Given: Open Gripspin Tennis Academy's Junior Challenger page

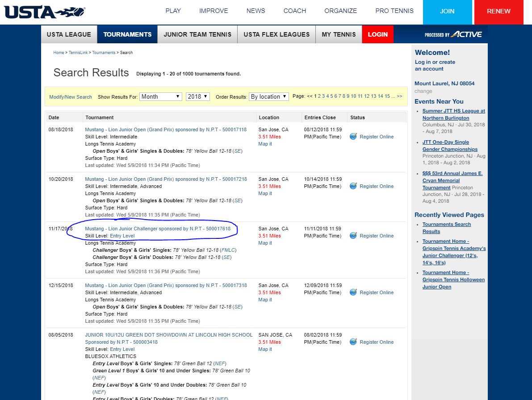Looking at the screenshot, I should (x=454, y=252).
